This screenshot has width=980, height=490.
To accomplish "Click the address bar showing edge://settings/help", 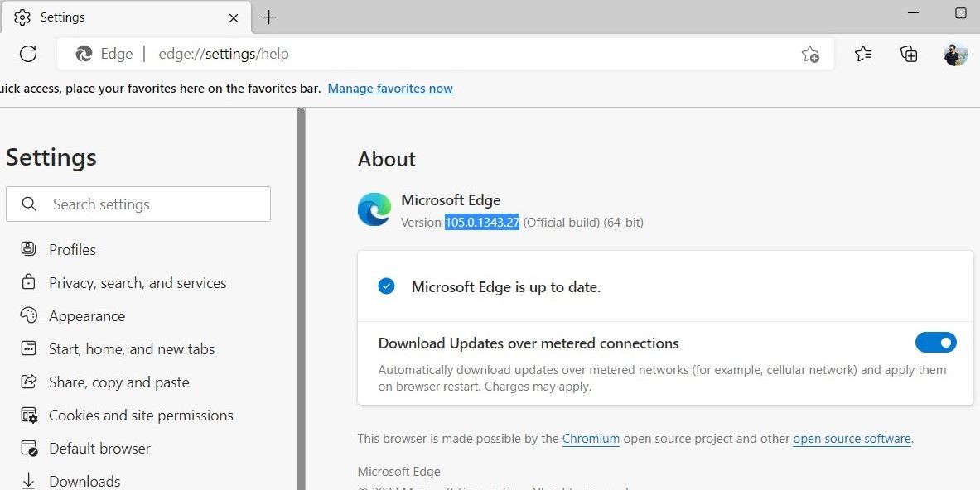I will tap(445, 54).
